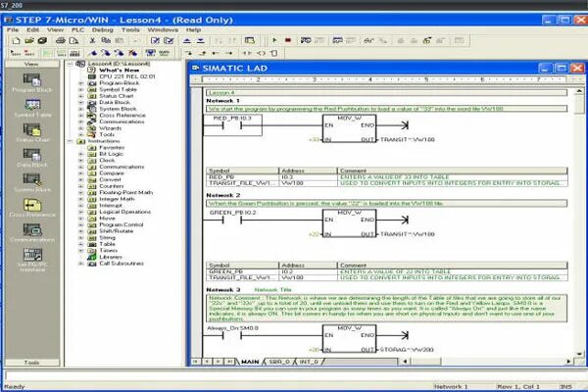588x392 pixels.
Task: Open Communications from the navigation bar
Action: coord(32,232)
